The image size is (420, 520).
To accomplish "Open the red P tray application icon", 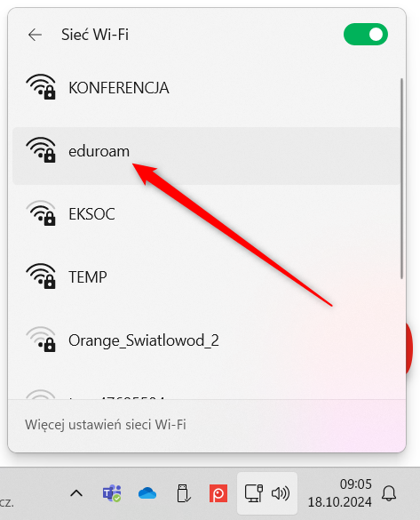I will (218, 493).
